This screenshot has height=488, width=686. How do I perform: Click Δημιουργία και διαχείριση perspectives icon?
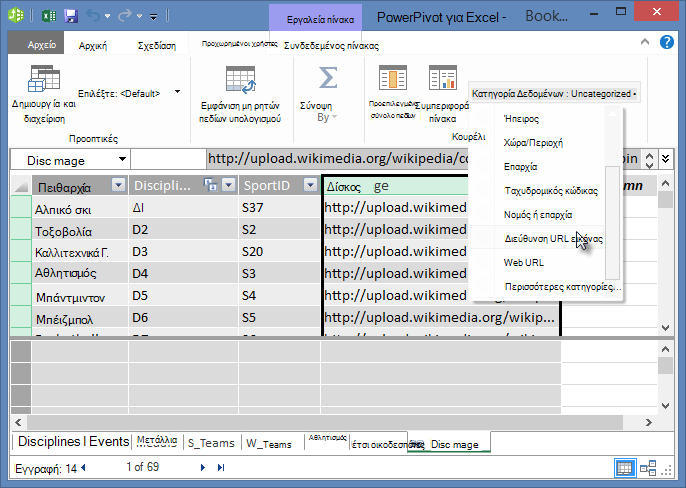tap(44, 79)
